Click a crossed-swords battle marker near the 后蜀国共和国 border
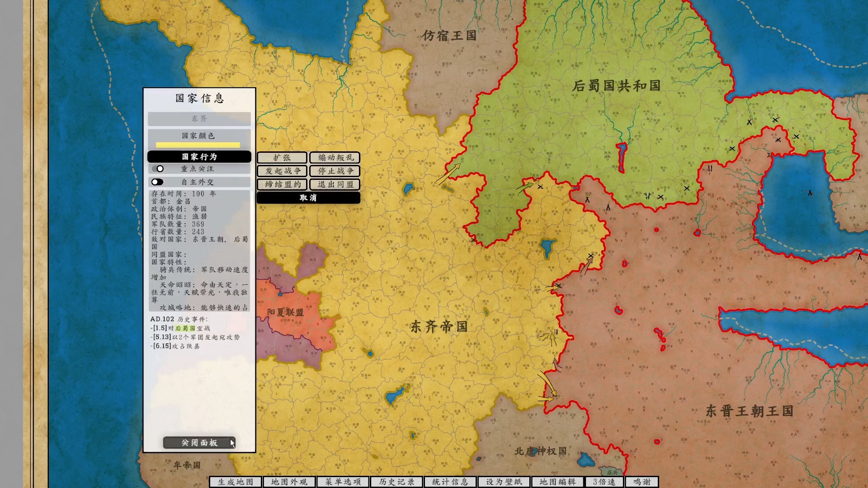This screenshot has height=488, width=868. [x=541, y=187]
